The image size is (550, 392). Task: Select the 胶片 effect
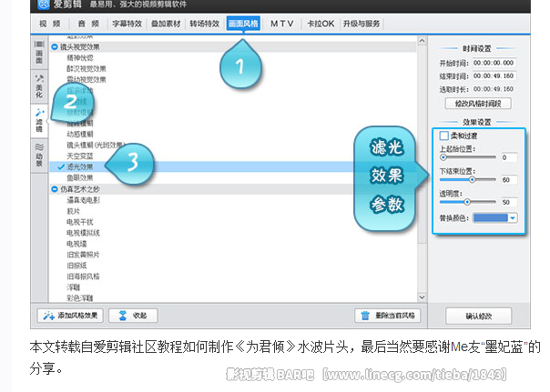(x=74, y=211)
